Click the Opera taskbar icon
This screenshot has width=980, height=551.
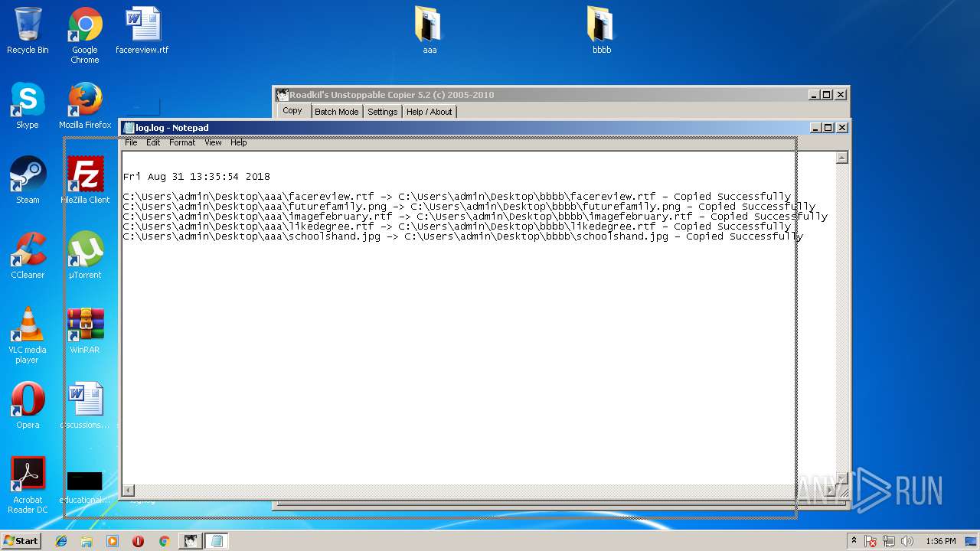(139, 541)
